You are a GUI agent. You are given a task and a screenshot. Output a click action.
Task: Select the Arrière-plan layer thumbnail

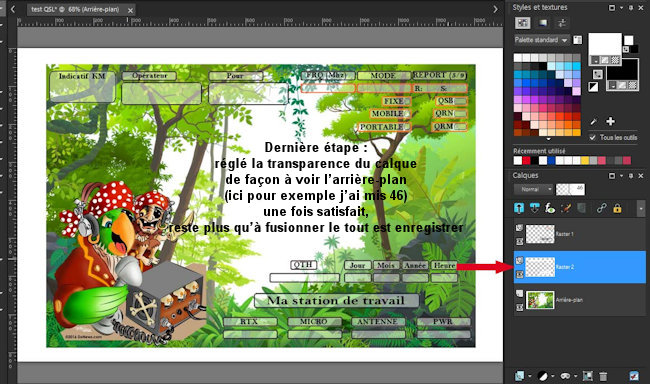(540, 300)
